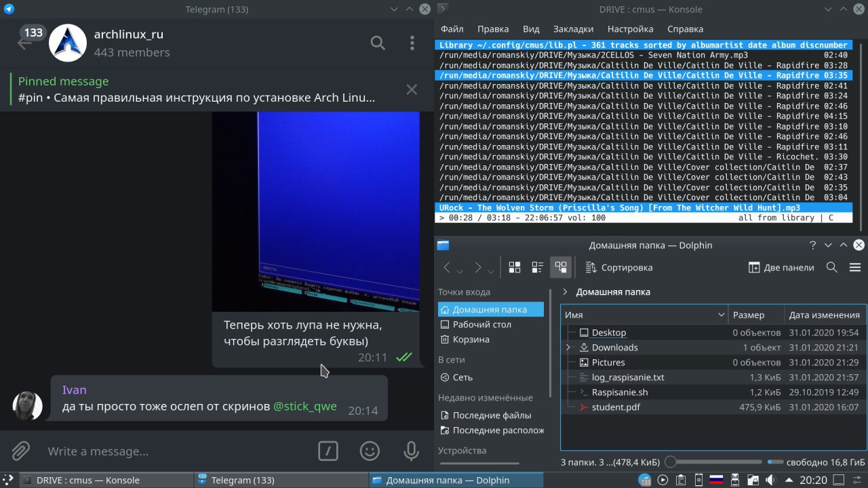
Task: Select the 2CELLOS Seven Nation Army track
Action: 644,56
